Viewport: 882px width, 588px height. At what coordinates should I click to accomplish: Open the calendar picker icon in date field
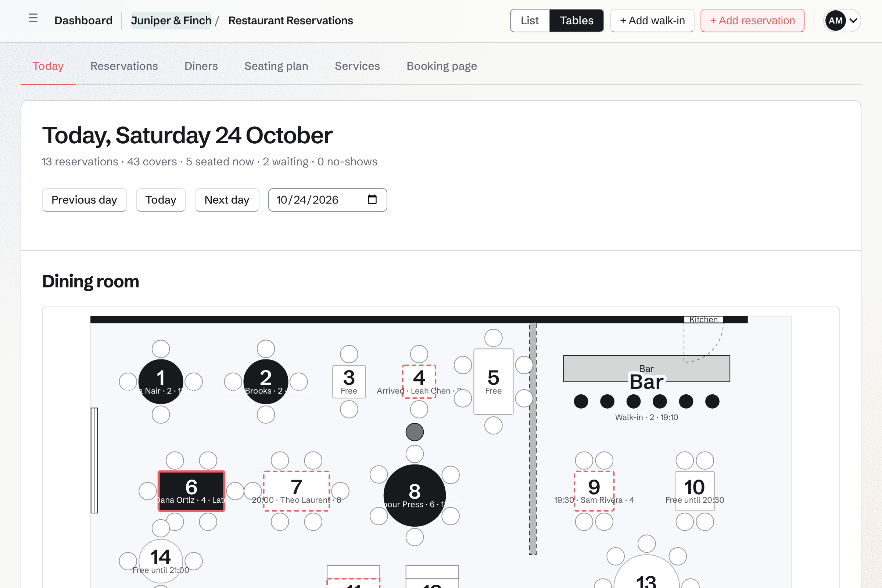point(372,200)
